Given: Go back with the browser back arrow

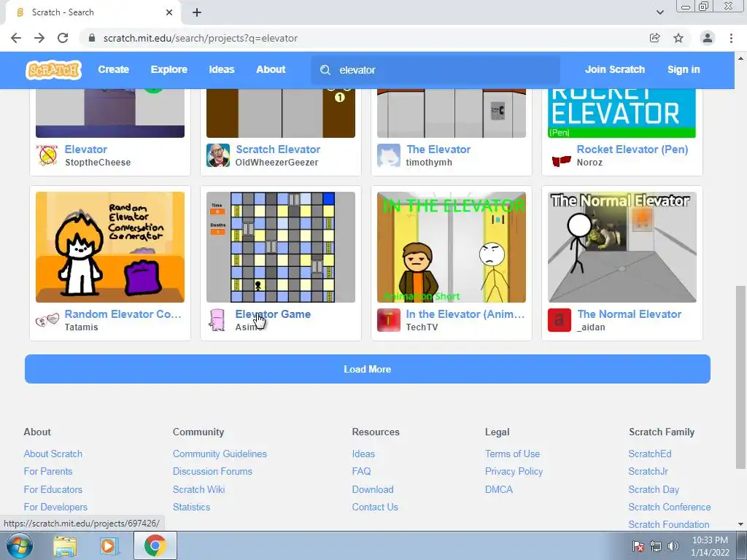Looking at the screenshot, I should tap(16, 38).
